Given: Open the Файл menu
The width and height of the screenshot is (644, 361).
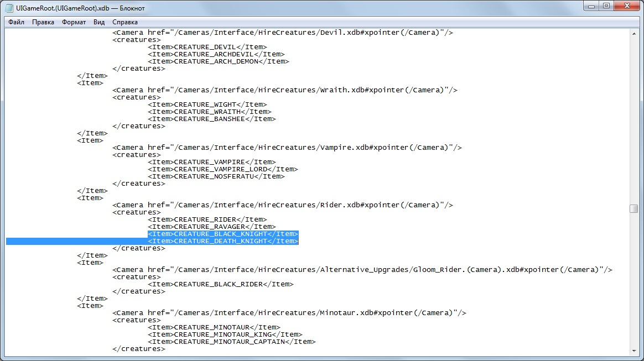Looking at the screenshot, I should (x=16, y=22).
